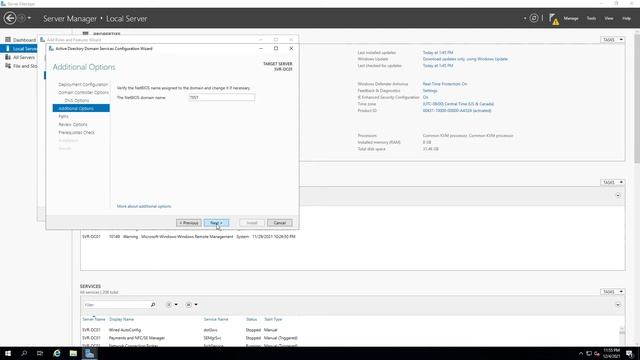Launch Internet Explorer from the taskbar
This screenshot has height=360, width=640.
click(x=57, y=353)
